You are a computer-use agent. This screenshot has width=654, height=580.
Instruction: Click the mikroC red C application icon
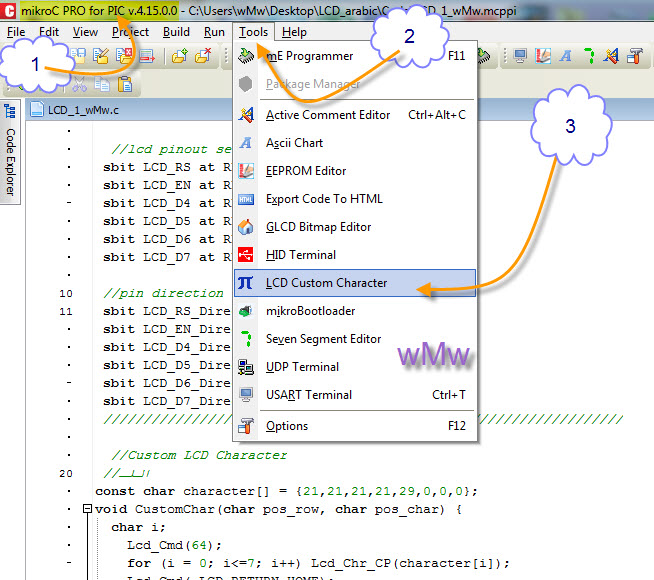click(x=8, y=10)
